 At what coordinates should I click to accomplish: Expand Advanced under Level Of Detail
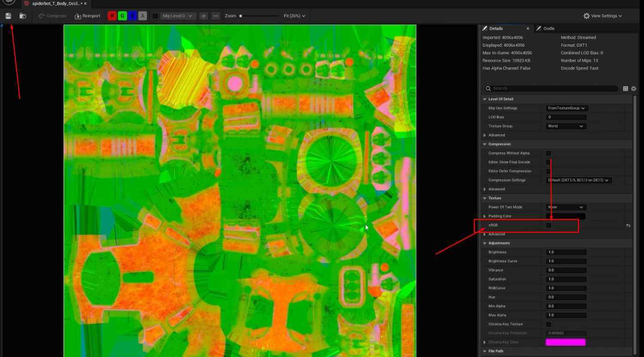[485, 135]
